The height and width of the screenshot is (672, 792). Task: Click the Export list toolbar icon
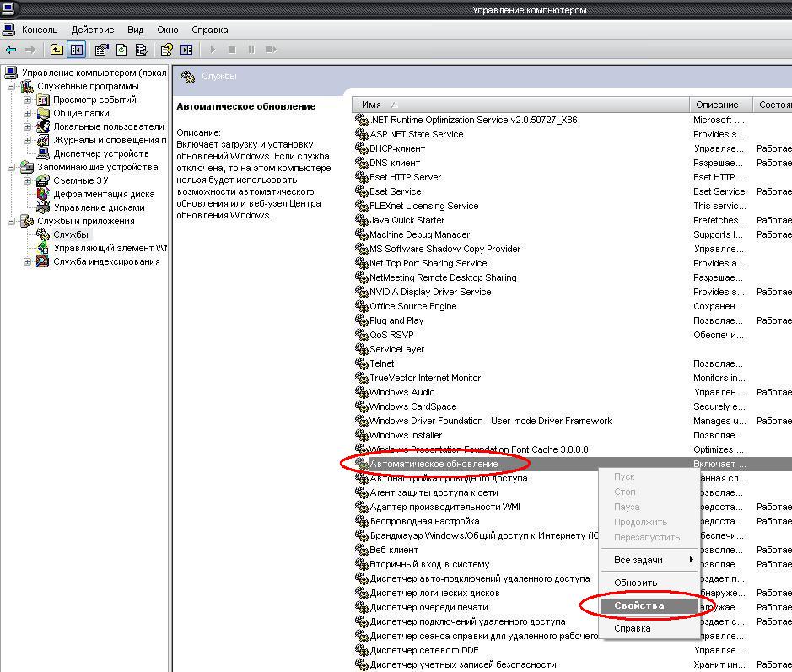coord(141,50)
